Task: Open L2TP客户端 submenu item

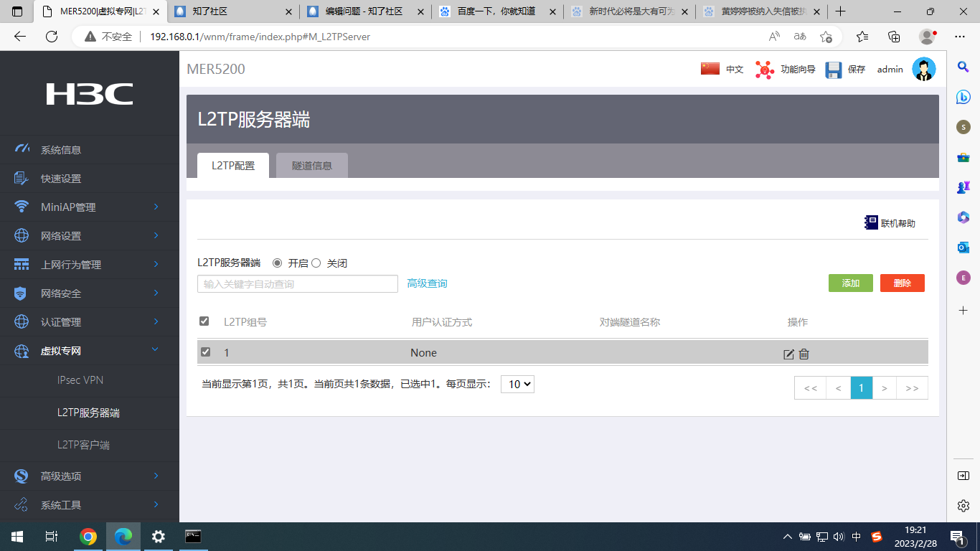Action: pos(83,446)
